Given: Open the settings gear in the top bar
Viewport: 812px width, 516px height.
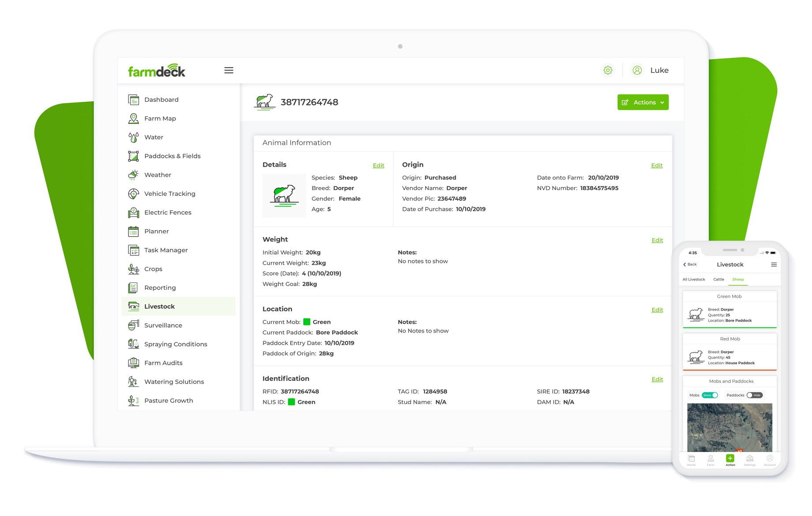Looking at the screenshot, I should (x=608, y=70).
